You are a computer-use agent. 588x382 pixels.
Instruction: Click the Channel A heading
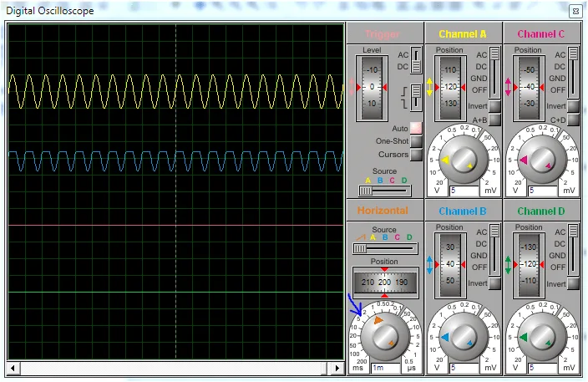click(463, 34)
